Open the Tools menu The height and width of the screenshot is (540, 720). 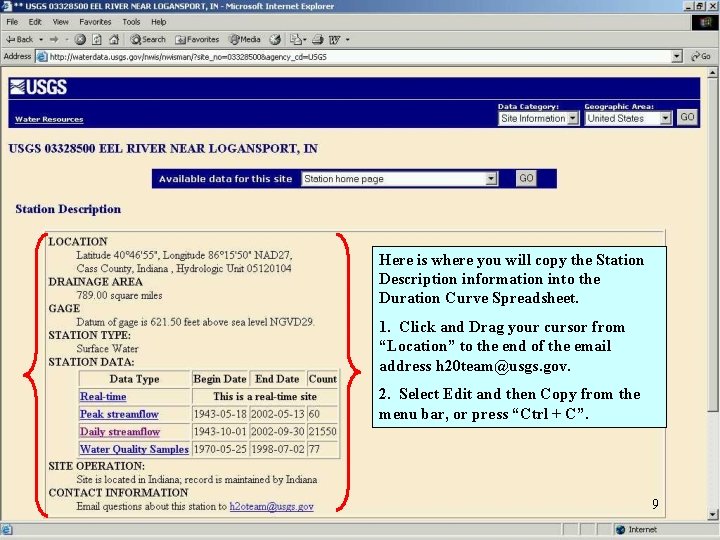point(131,22)
